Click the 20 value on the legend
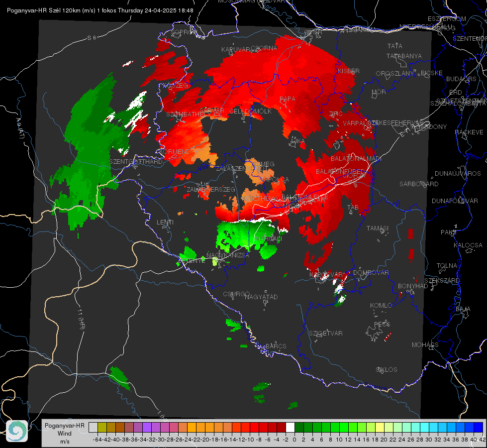 (384, 440)
